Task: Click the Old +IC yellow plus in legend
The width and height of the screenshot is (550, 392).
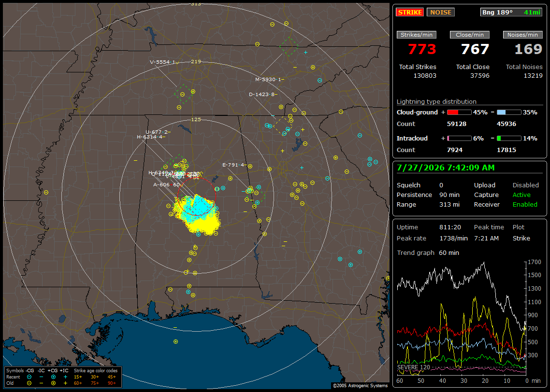Action: pos(65,383)
